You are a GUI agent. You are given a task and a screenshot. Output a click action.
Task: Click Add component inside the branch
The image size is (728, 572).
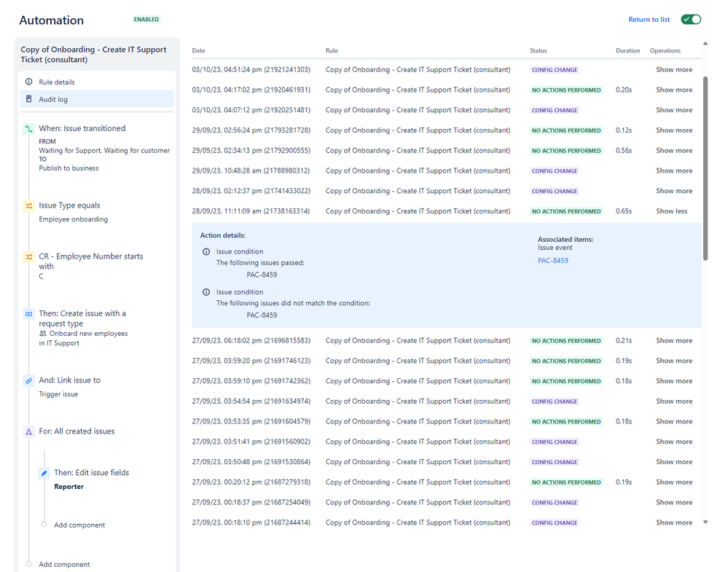pyautogui.click(x=79, y=525)
